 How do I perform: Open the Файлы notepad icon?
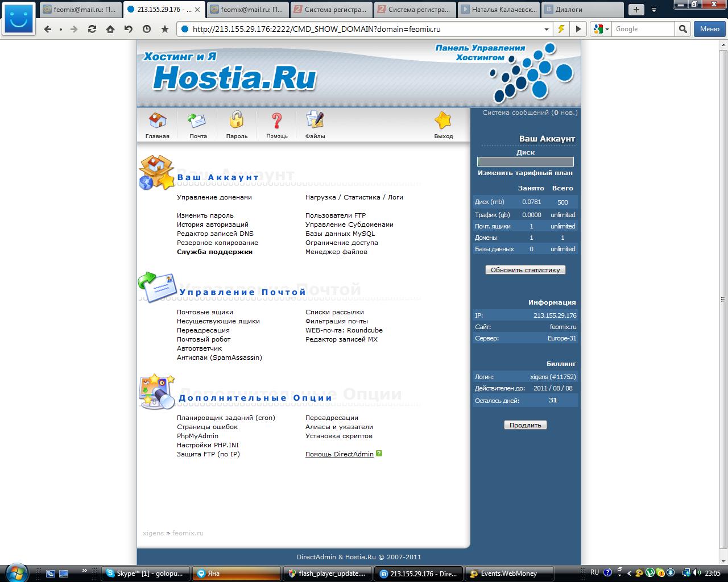[x=315, y=120]
